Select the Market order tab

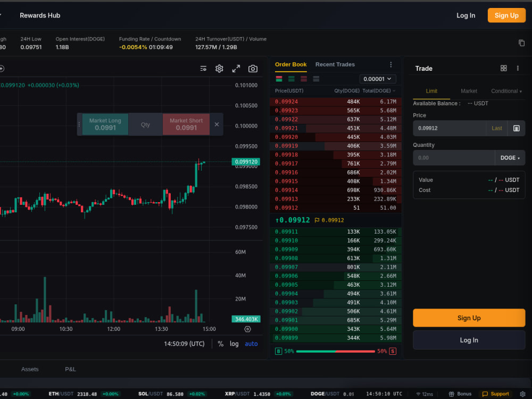(x=469, y=91)
